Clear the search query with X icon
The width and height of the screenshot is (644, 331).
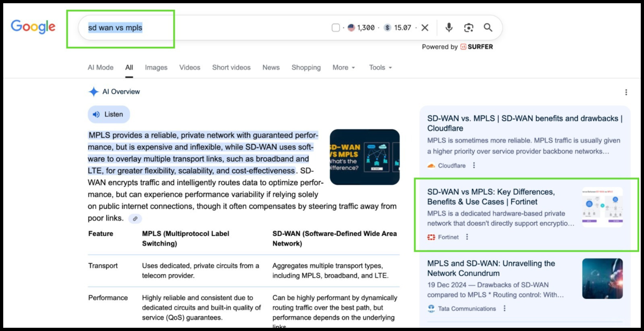pyautogui.click(x=425, y=27)
